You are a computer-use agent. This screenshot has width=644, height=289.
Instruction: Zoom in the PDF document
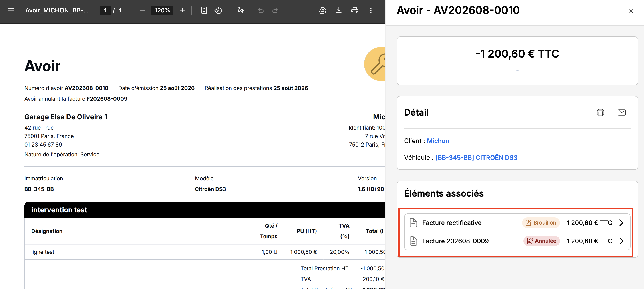tap(182, 10)
